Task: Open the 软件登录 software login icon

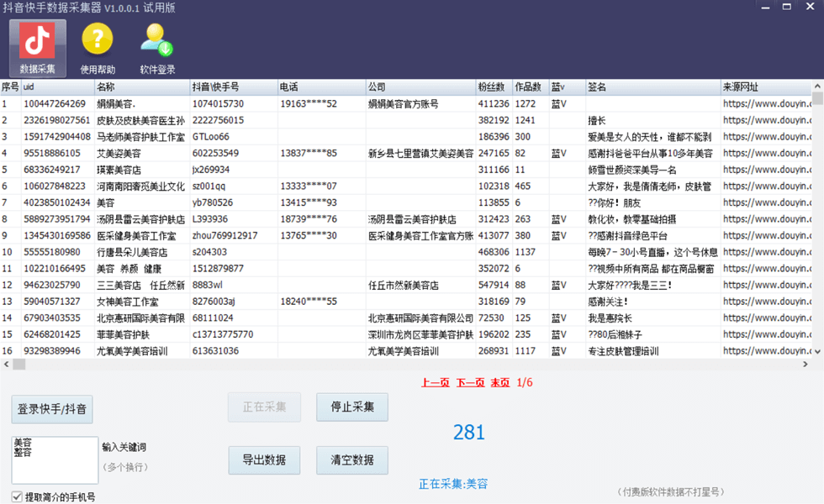Action: (157, 49)
